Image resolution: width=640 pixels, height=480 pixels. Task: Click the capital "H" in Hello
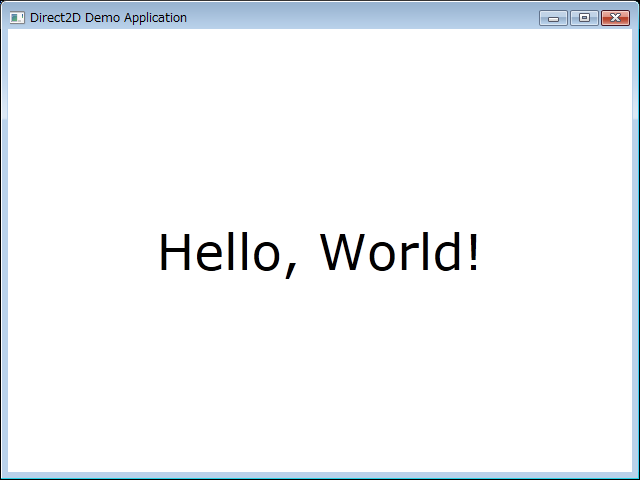tap(174, 252)
